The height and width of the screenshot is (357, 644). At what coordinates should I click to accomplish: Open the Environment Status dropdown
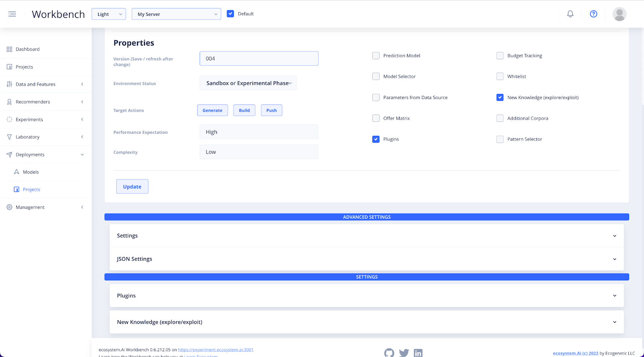tap(248, 83)
